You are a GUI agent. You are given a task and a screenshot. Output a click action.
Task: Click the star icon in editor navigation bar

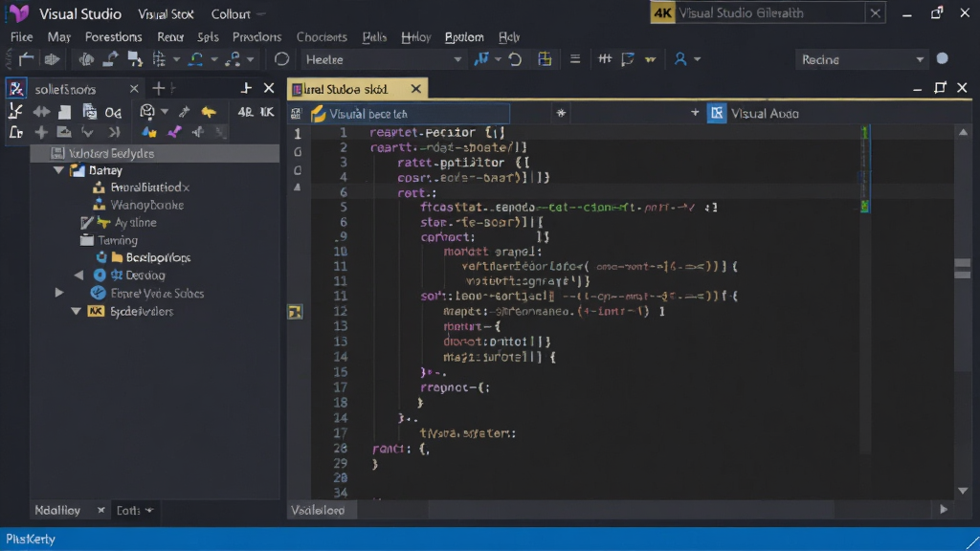tap(561, 113)
